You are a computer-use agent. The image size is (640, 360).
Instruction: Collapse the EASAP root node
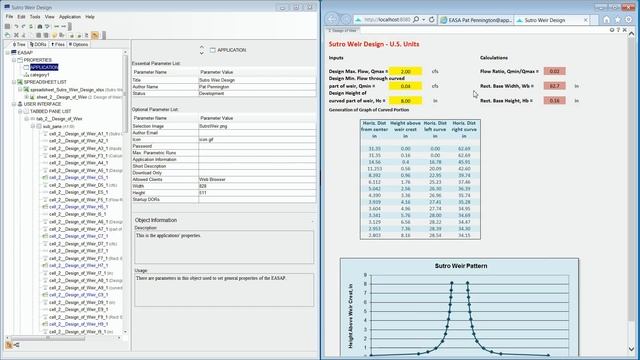pyautogui.click(x=8, y=53)
